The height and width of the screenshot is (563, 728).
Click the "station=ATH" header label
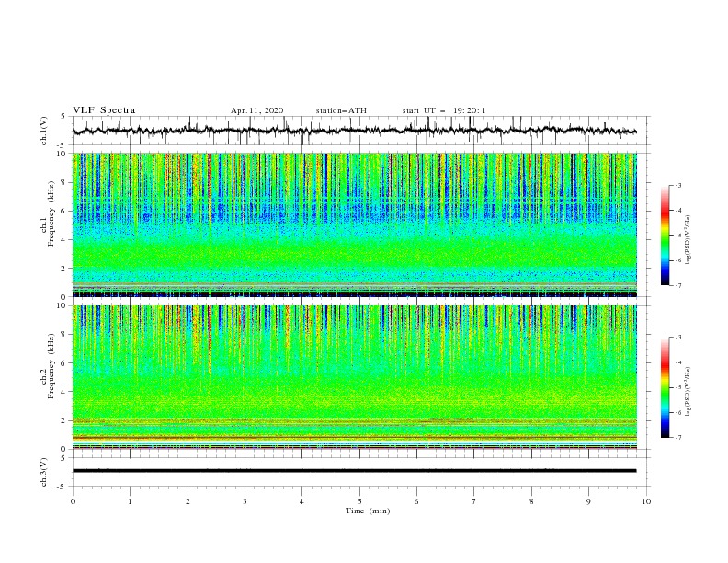click(341, 110)
